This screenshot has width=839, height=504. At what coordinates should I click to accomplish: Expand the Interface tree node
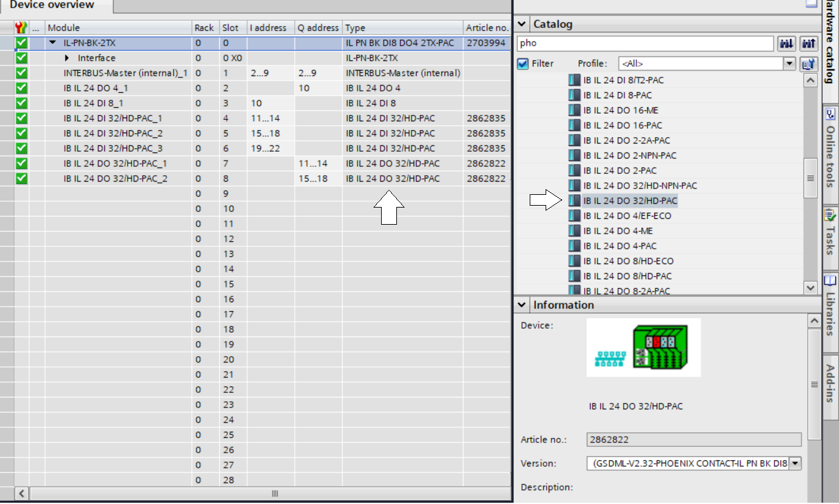tap(67, 58)
